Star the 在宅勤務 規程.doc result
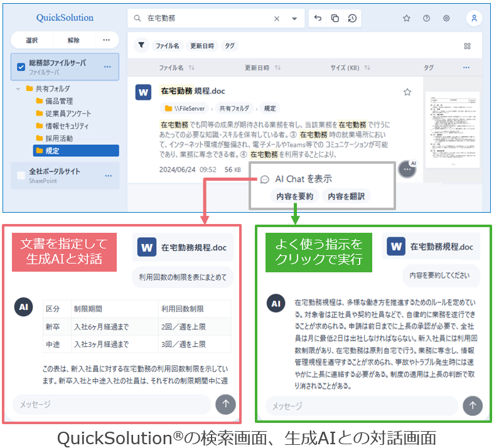 click(407, 92)
